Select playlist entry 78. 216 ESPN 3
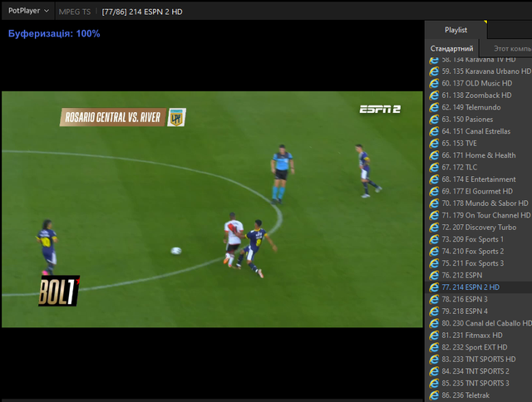The height and width of the screenshot is (402, 532). [x=479, y=300]
